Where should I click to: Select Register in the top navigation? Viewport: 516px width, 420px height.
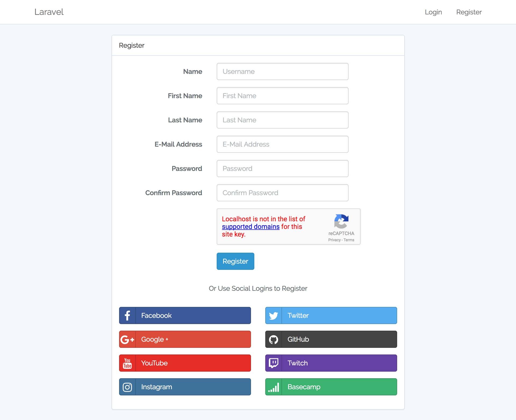pyautogui.click(x=469, y=12)
